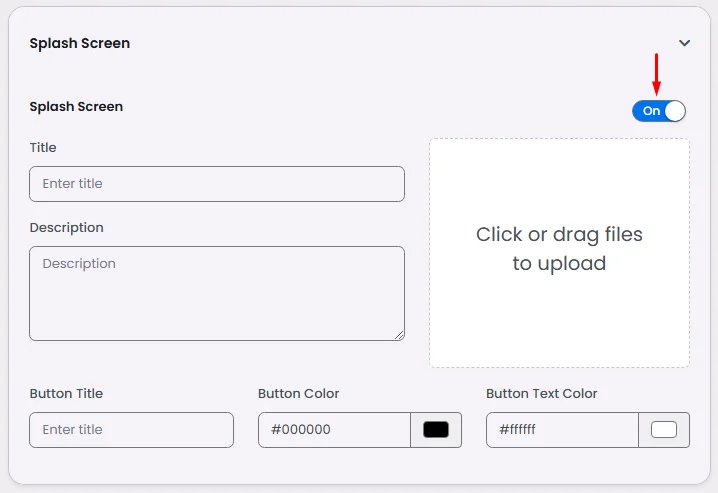Open the white Button Text Color swatch

point(664,430)
